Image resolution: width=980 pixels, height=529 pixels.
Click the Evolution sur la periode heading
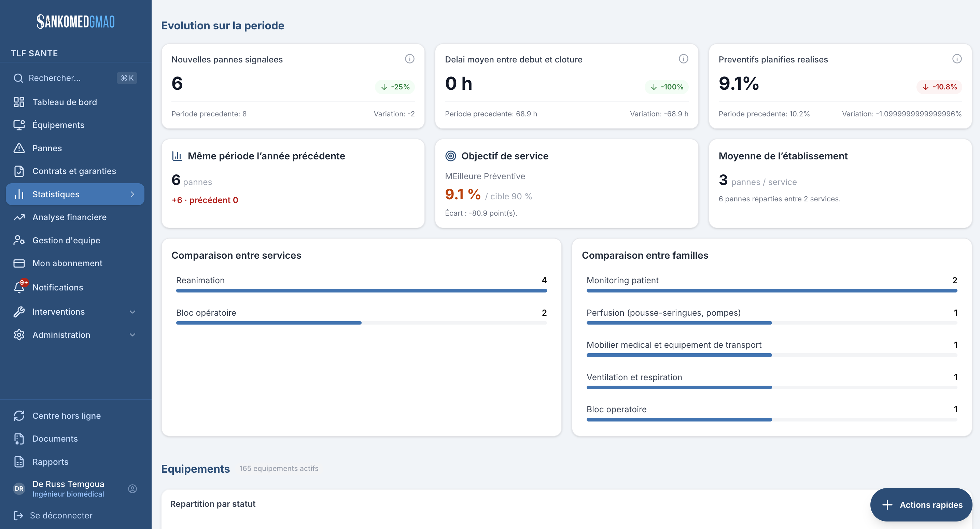223,26
